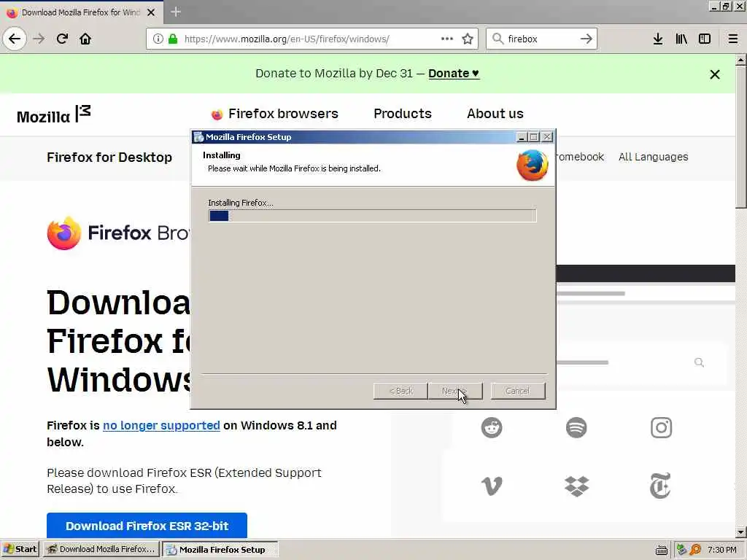Click the New York Times icon

[660, 486]
